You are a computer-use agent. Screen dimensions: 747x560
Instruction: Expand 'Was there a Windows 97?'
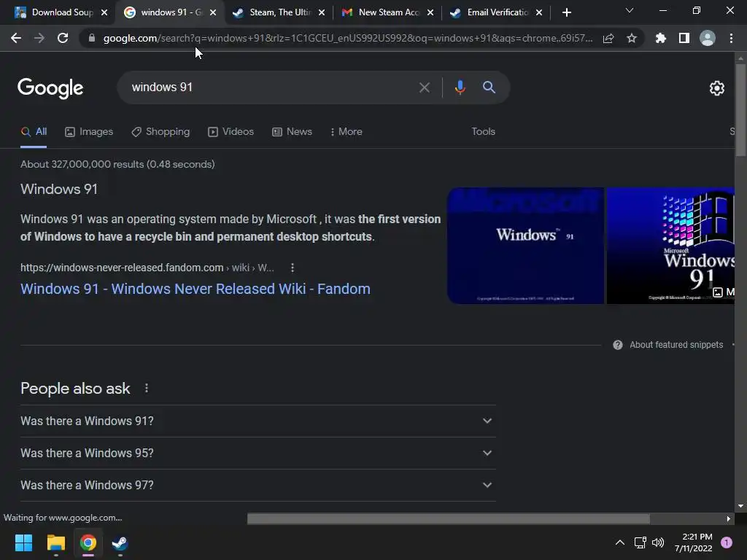click(x=258, y=485)
